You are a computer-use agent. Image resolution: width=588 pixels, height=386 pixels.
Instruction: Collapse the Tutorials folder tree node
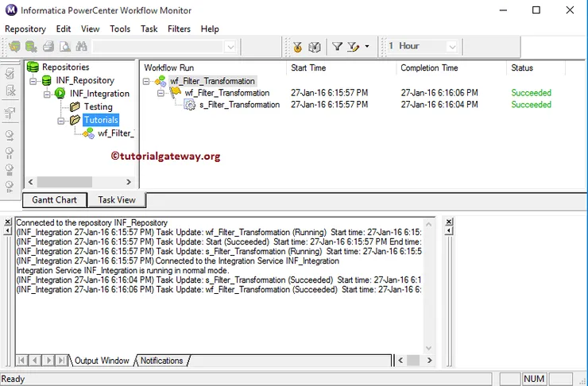coord(62,121)
